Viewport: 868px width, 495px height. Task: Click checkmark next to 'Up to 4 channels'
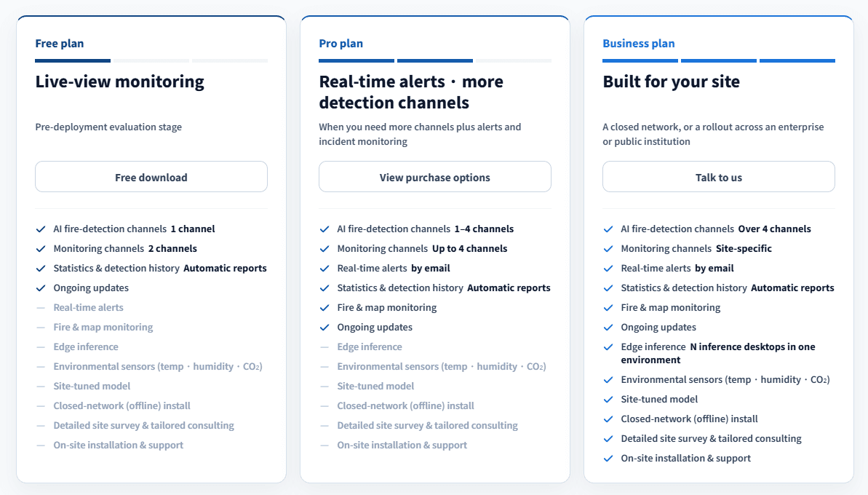[x=324, y=249]
